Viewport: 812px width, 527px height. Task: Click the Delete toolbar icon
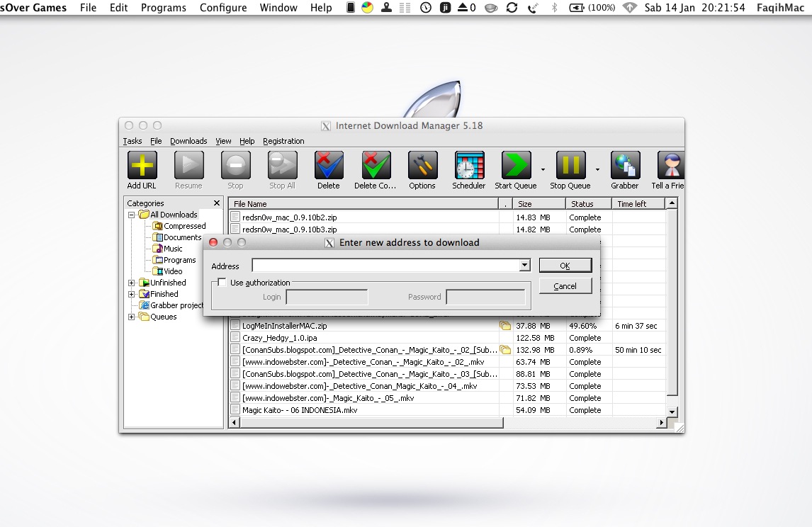pyautogui.click(x=329, y=166)
